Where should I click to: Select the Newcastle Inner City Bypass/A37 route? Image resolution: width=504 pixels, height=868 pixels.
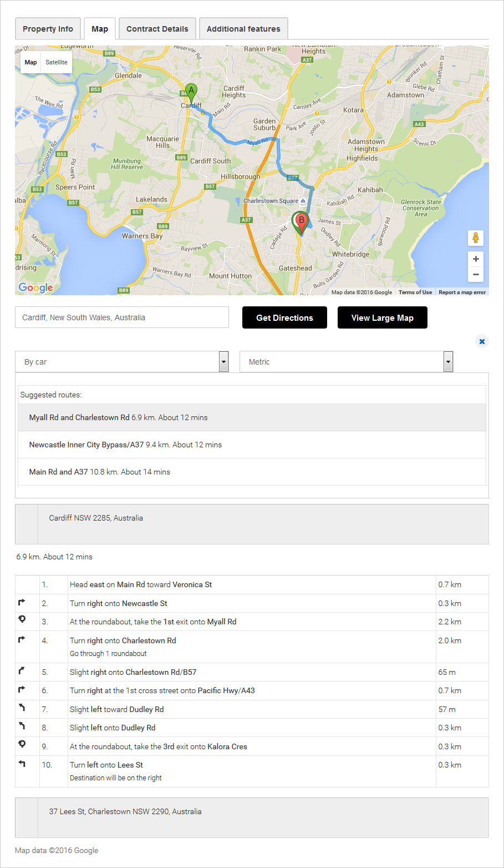[x=252, y=445]
